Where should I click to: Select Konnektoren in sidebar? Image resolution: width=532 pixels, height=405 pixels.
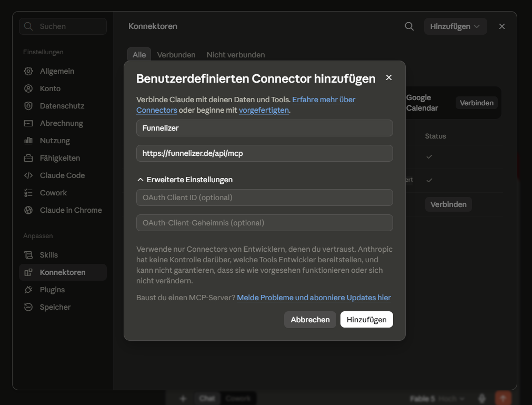[63, 272]
